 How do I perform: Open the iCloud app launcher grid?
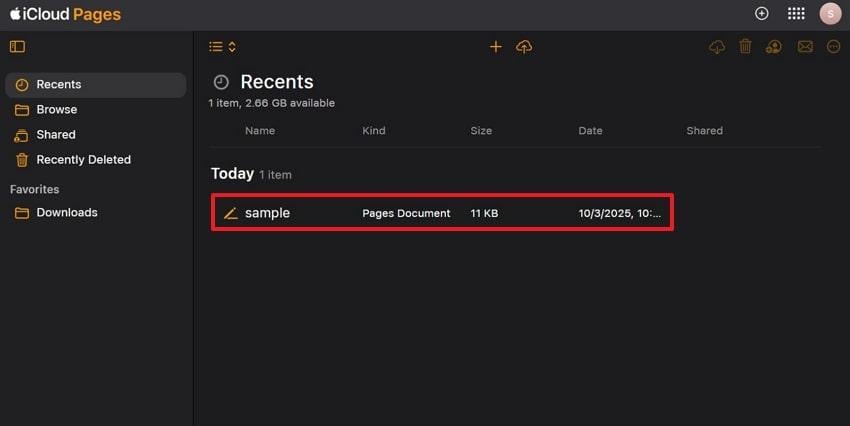coord(796,13)
